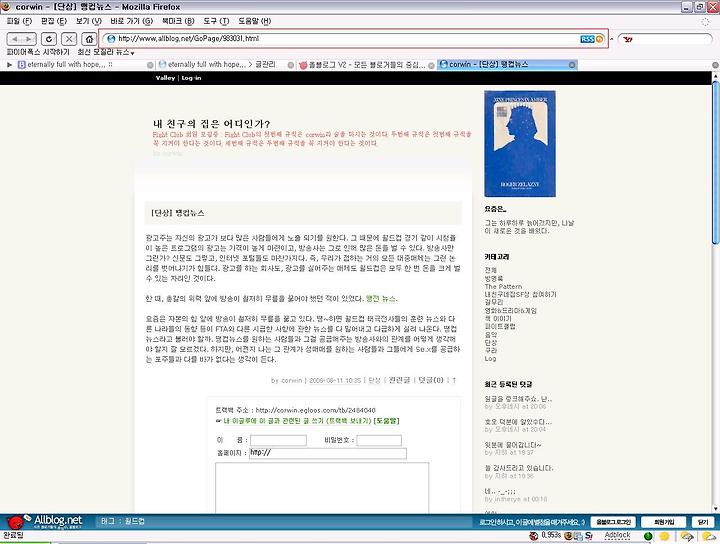Image resolution: width=720 pixels, height=544 pixels.
Task: Click the page vertical scrollbar thumb
Action: pyautogui.click(x=715, y=163)
